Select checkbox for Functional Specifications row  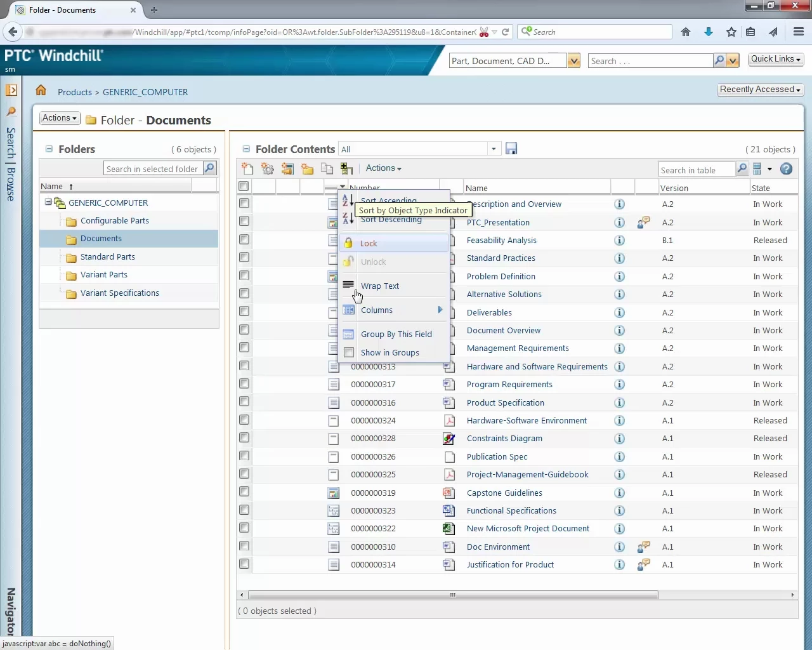coord(244,510)
